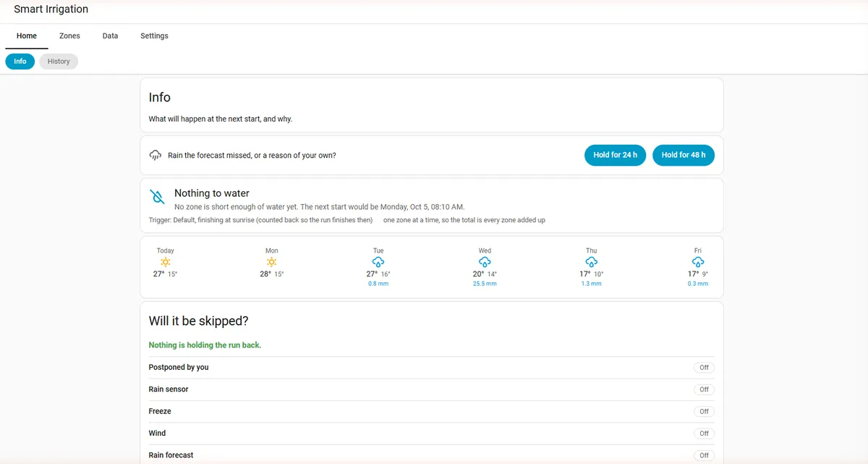Click Friday's rain cloud icon

698,262
